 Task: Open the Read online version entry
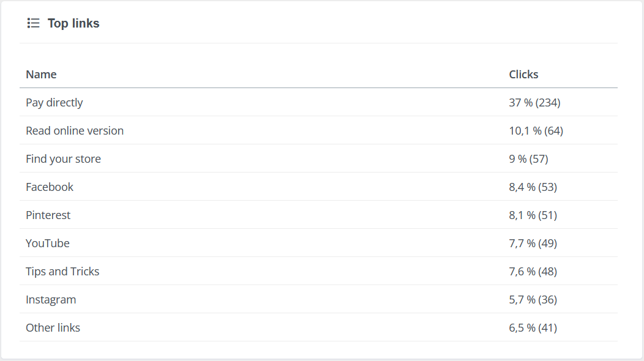(75, 131)
